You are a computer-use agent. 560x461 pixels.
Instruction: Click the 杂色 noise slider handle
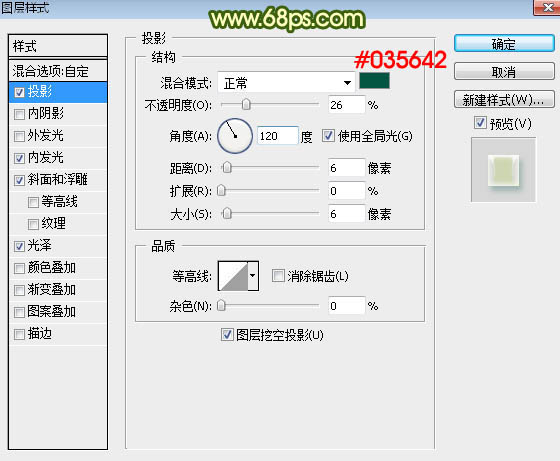click(221, 306)
